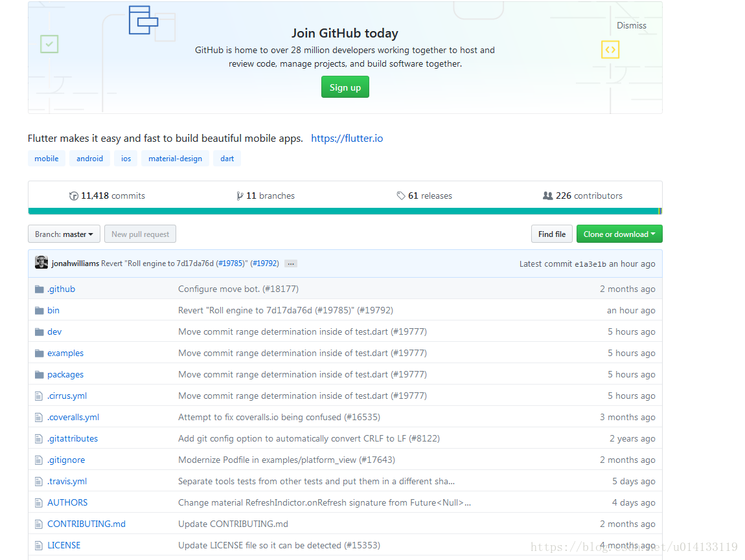Select the material-design topic tag
This screenshot has height=560, width=745.
pyautogui.click(x=176, y=159)
